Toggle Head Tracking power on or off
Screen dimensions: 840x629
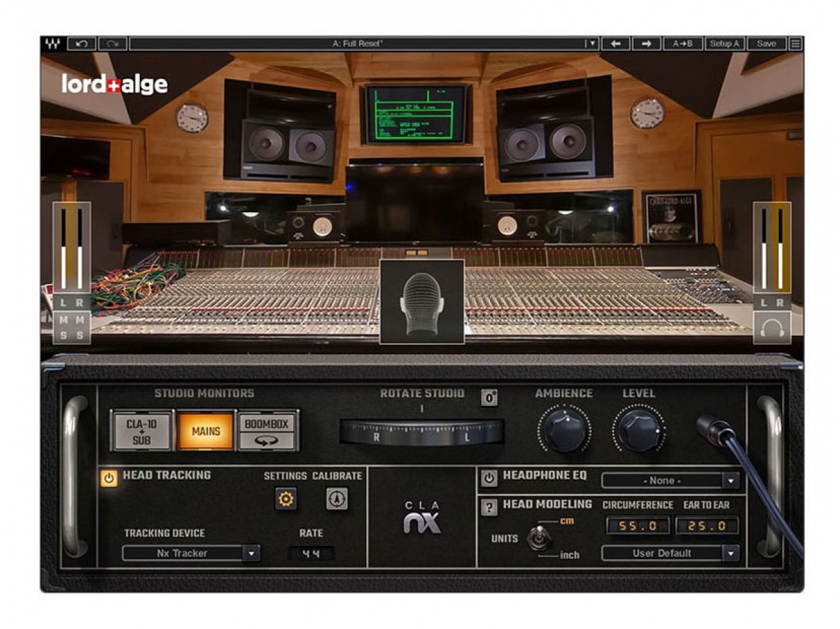108,479
